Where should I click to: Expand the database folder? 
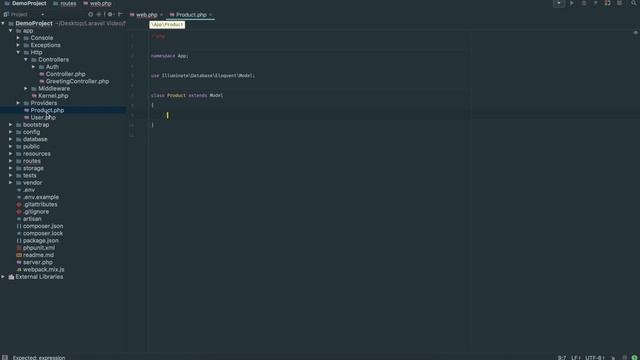(11, 139)
